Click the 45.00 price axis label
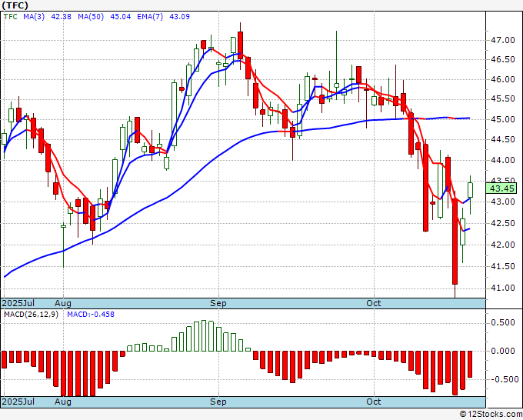Image resolution: width=523 pixels, height=420 pixels. tap(503, 119)
